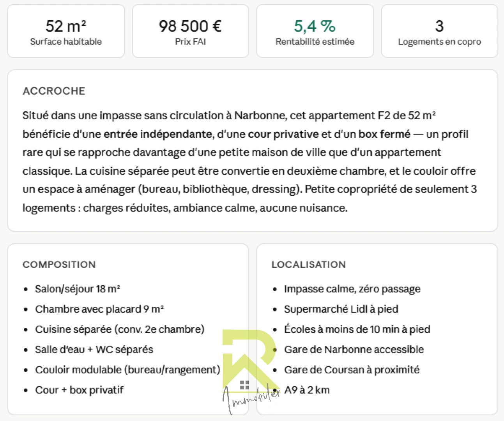Click the bold text 'cour privative'
This screenshot has height=421, width=504.
pyautogui.click(x=283, y=134)
